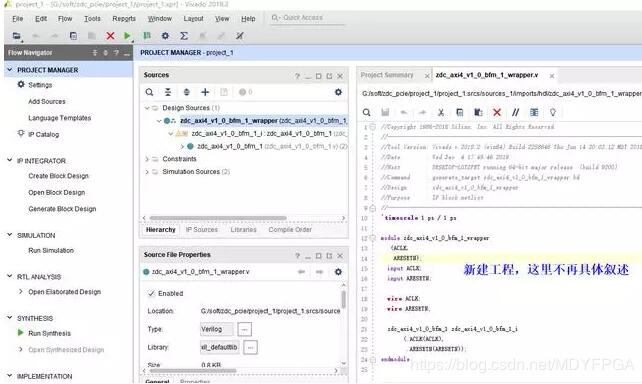Add sources with plus icon
Image resolution: width=642 pixels, height=384 pixels.
click(x=205, y=92)
